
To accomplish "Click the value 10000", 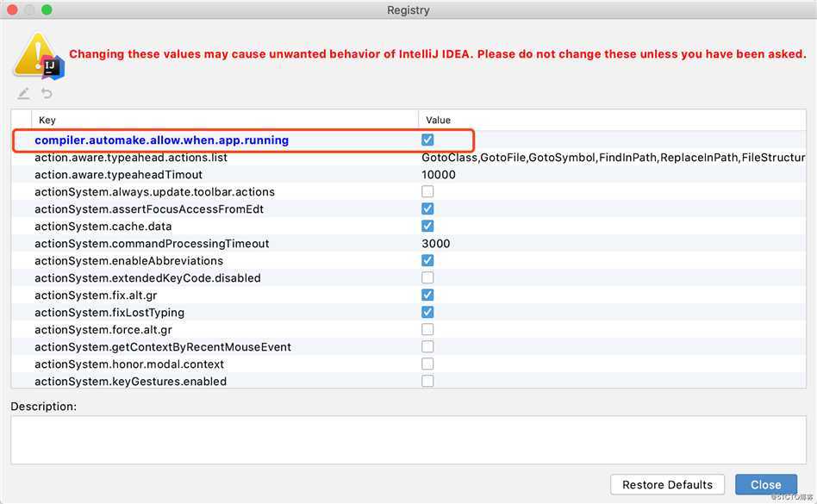I will [x=438, y=174].
